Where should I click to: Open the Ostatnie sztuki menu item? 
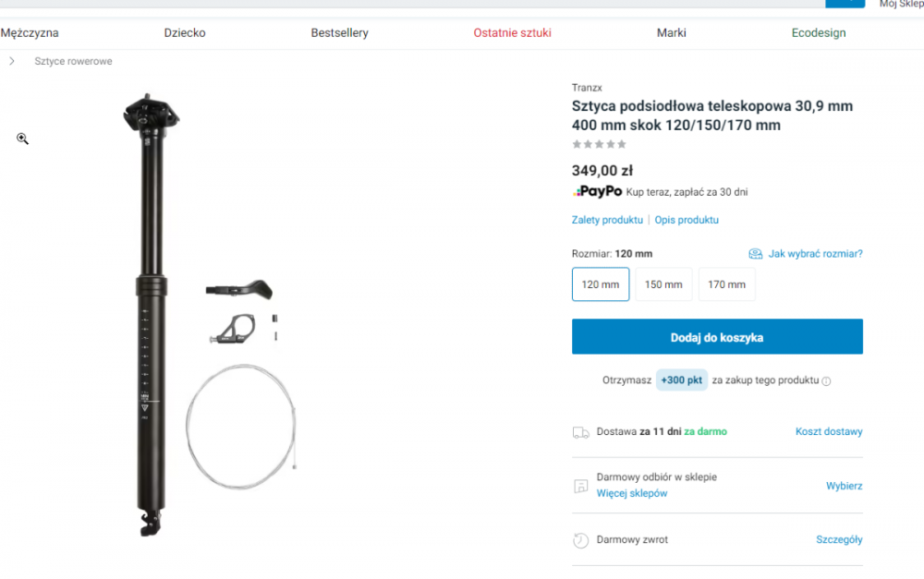[512, 33]
